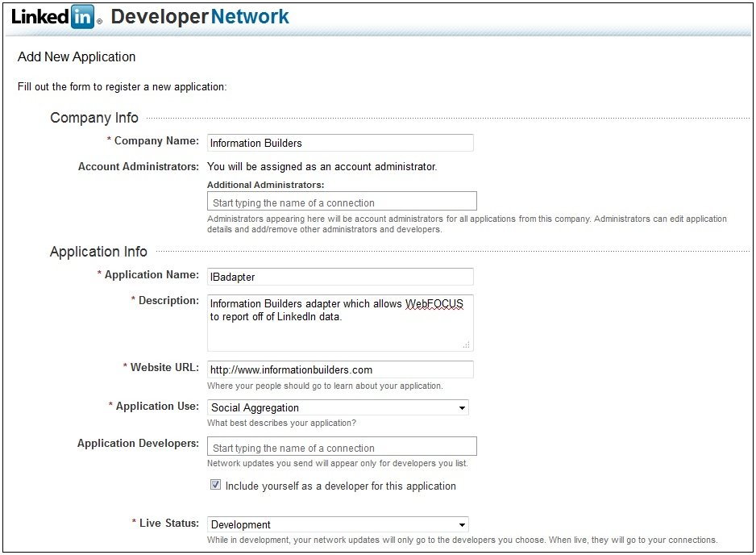Click the Website URL input field
Image resolution: width=756 pixels, height=555 pixels.
click(340, 369)
